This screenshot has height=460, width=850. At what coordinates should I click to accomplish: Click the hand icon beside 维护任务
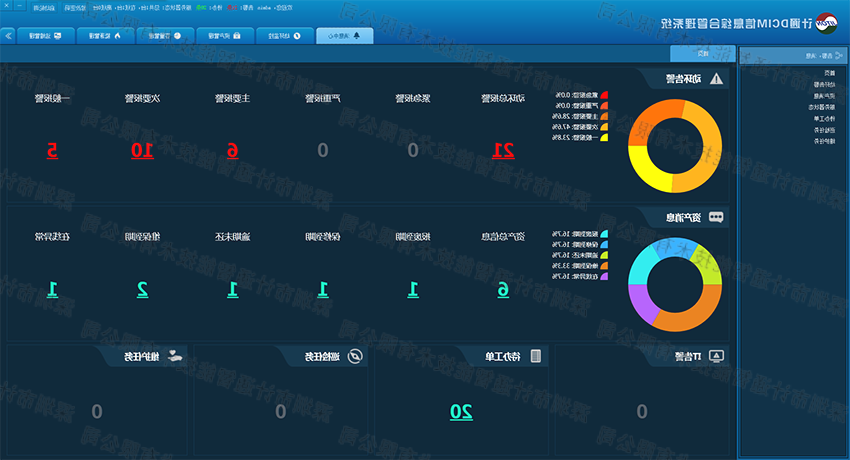[174, 356]
